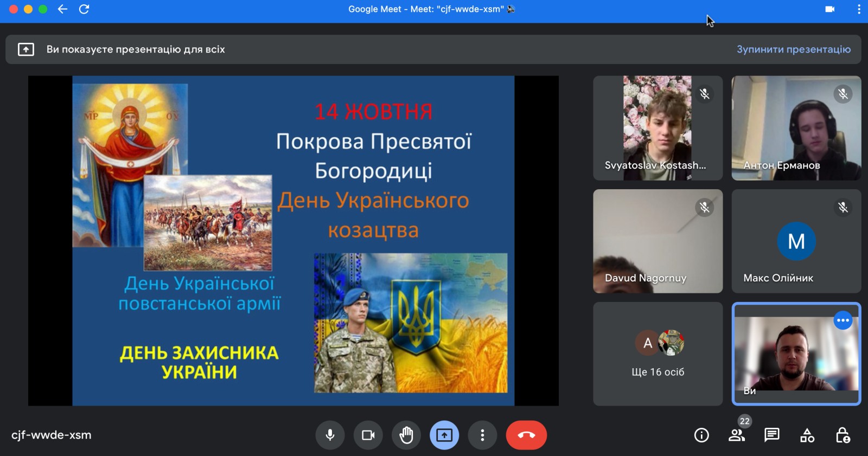
Task: Open more options three-dot menu in call controls
Action: point(482,435)
